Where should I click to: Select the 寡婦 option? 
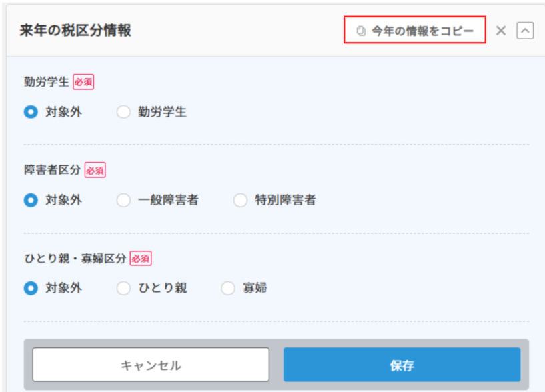coord(227,288)
